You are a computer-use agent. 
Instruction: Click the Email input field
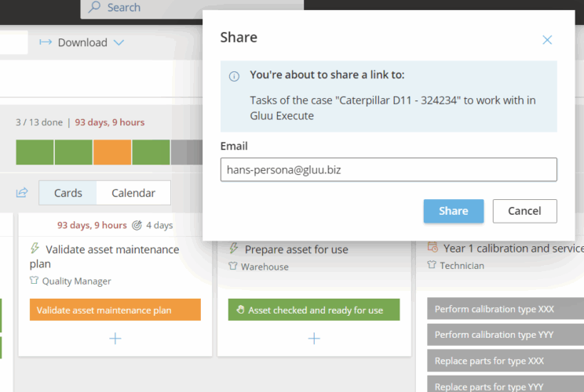tap(389, 169)
